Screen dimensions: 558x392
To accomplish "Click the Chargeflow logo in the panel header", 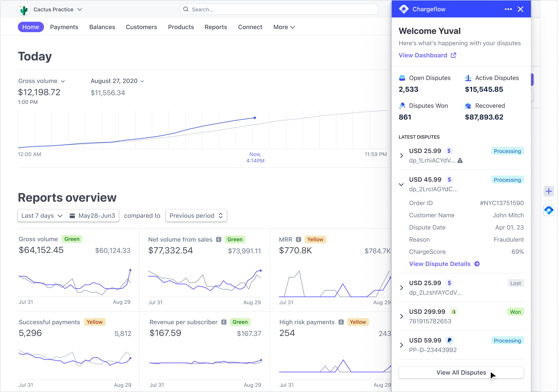I will point(403,9).
